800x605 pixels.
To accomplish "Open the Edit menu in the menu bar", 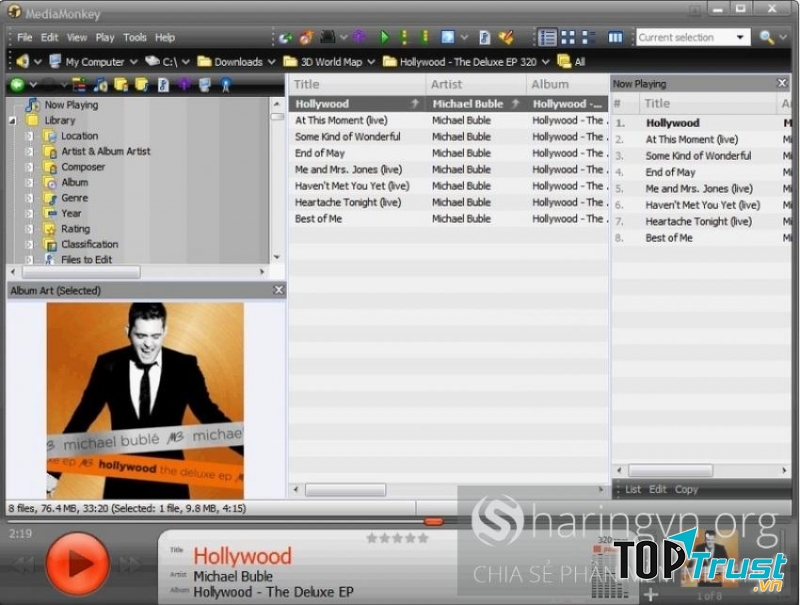I will point(49,37).
